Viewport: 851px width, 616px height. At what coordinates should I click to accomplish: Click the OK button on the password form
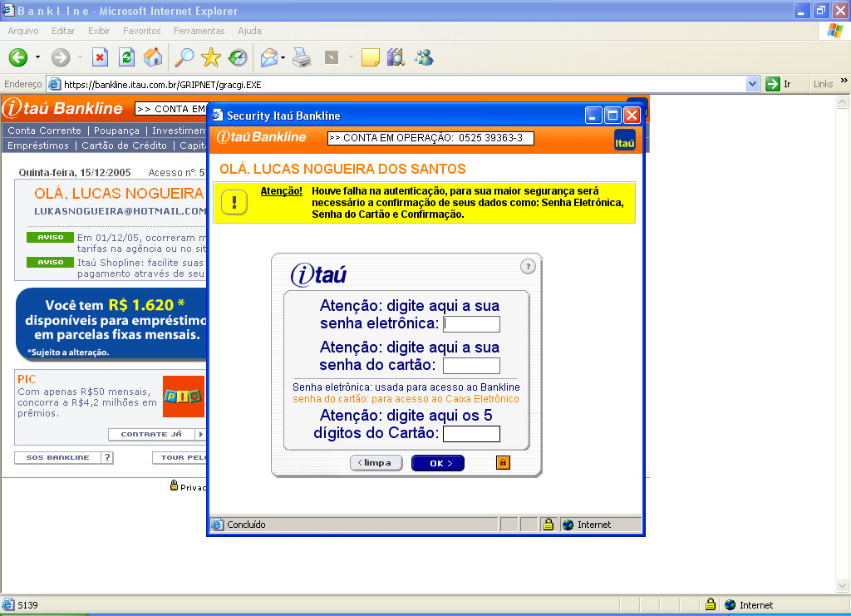click(x=438, y=463)
